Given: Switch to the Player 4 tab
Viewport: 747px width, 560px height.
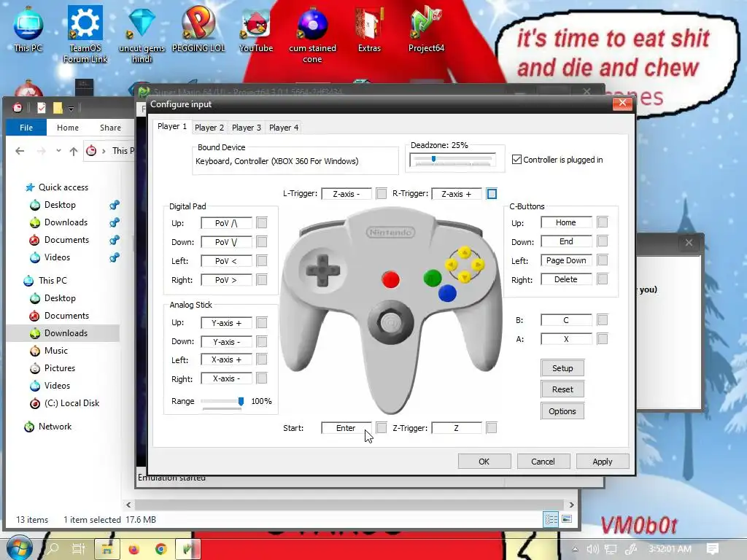Looking at the screenshot, I should (x=284, y=128).
